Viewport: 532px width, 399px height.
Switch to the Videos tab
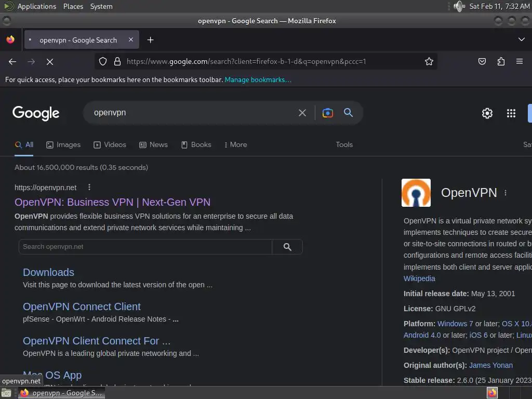[x=110, y=145]
